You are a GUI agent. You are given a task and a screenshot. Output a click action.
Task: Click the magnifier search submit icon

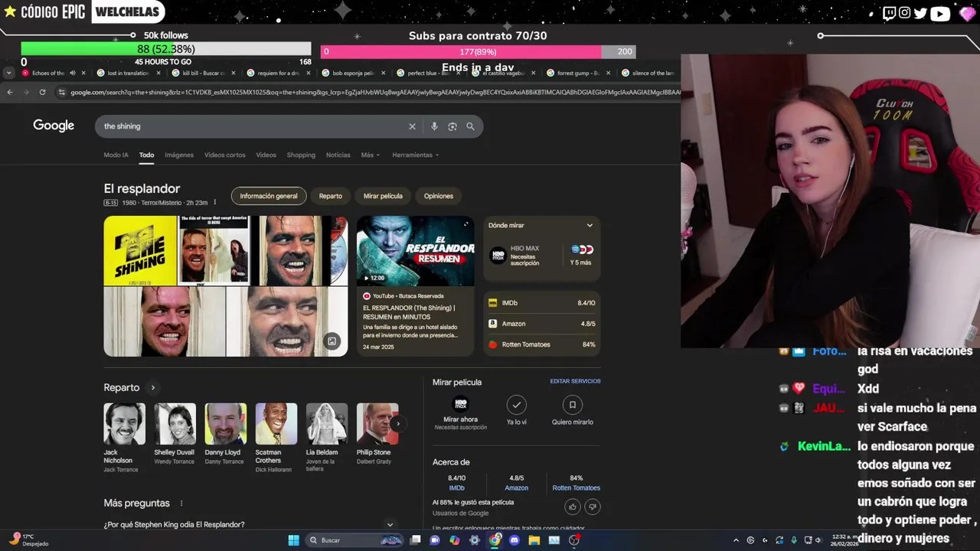click(x=470, y=126)
